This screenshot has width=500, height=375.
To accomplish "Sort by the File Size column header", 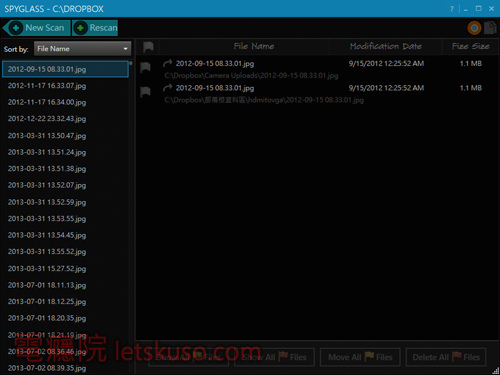I will tap(471, 46).
